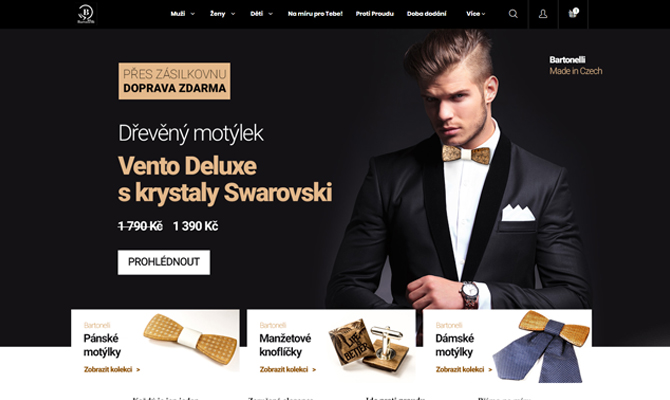
Task: Show collection link under Dámské motýlky
Action: click(x=464, y=369)
